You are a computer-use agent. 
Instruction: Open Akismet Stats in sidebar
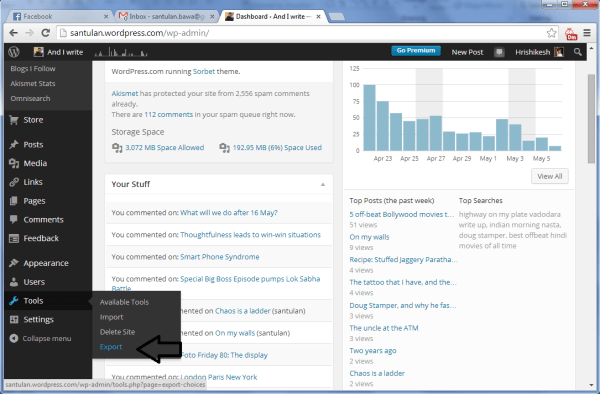tap(33, 83)
